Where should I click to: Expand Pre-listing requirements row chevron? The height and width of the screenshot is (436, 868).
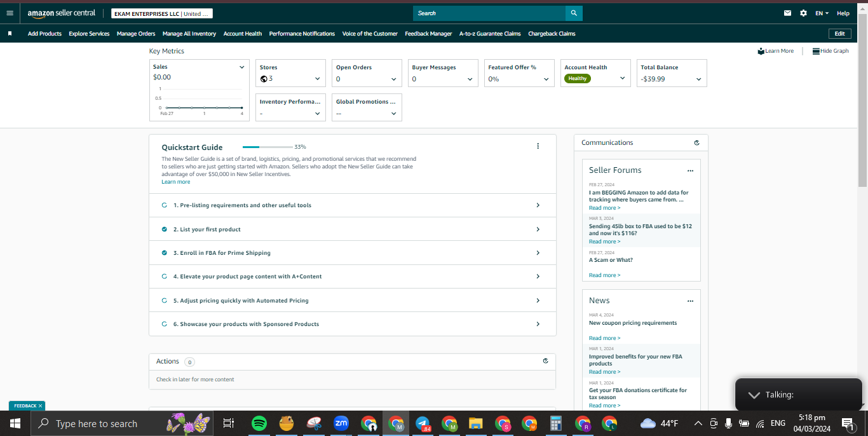click(538, 205)
